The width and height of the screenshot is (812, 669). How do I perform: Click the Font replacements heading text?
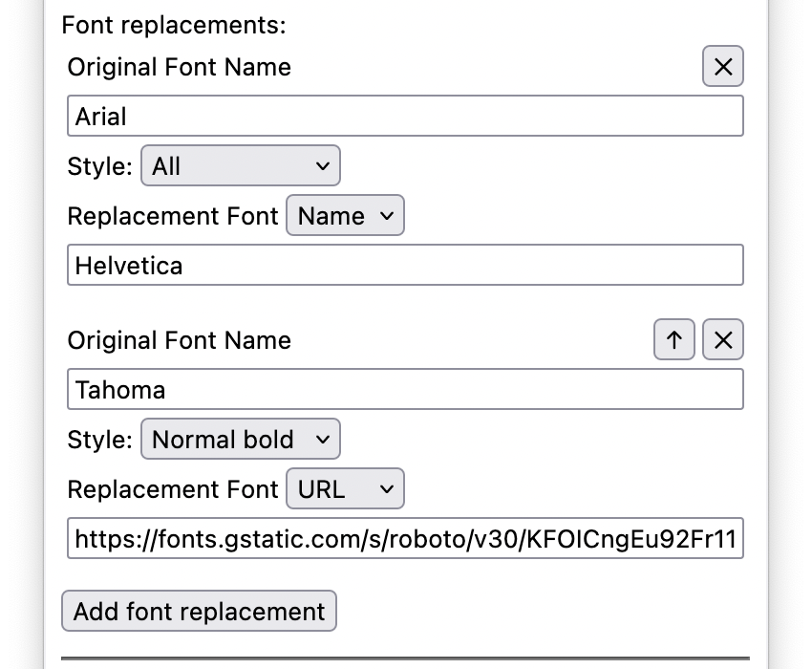[x=174, y=25]
